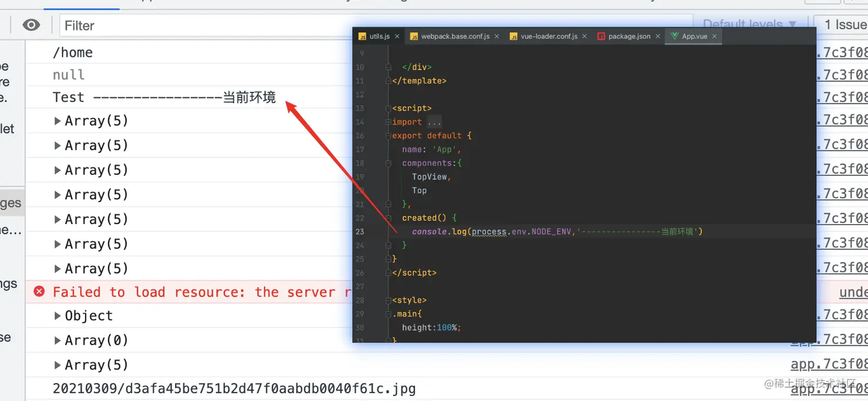
Task: Click the created() method name in the code
Action: pos(424,218)
